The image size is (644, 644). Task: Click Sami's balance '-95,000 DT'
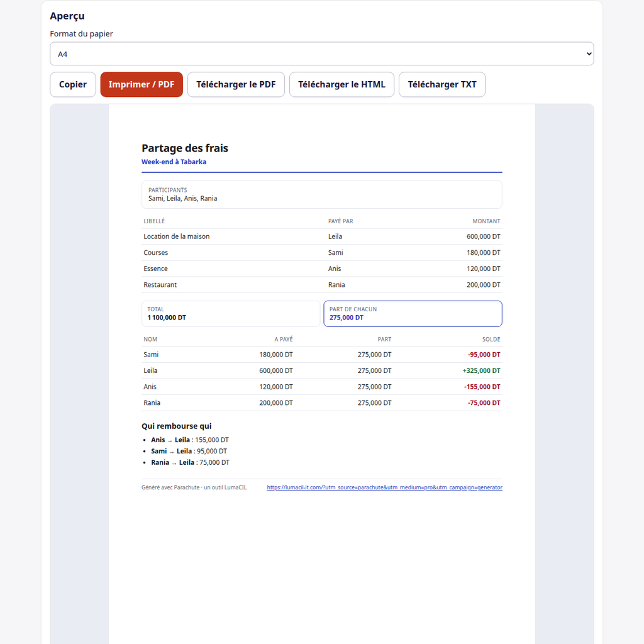(x=484, y=355)
